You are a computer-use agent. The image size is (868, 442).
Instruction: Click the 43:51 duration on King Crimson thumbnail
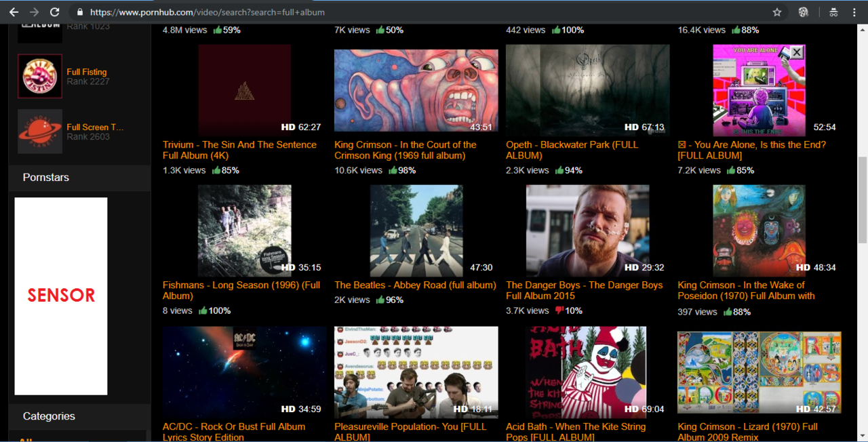(x=481, y=127)
